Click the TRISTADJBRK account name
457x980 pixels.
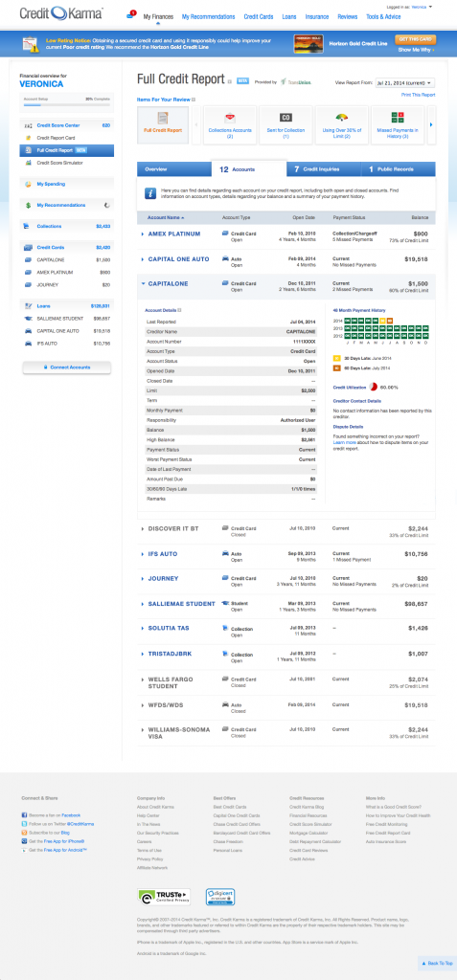point(170,654)
